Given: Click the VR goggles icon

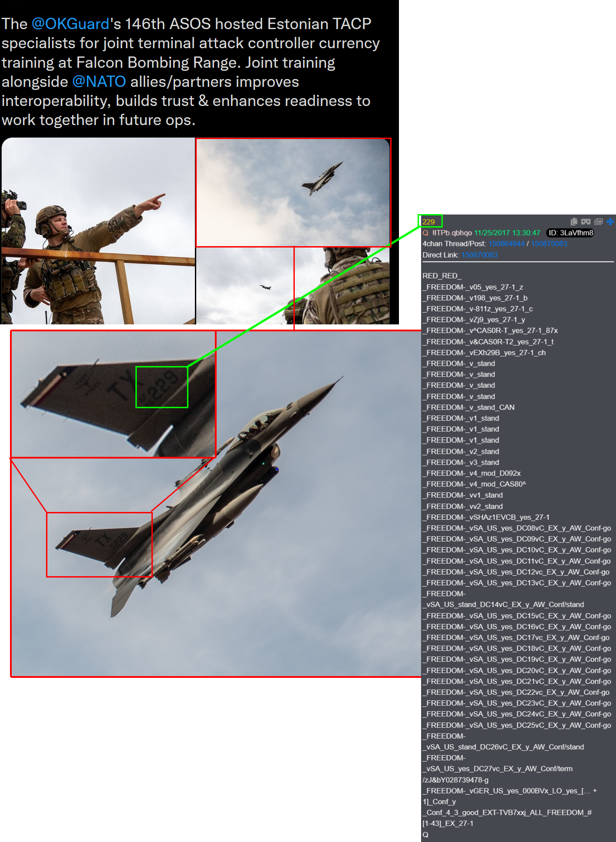Looking at the screenshot, I should 586,221.
